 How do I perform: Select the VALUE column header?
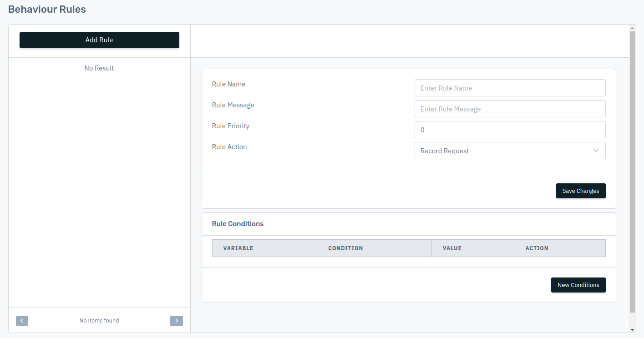472,248
